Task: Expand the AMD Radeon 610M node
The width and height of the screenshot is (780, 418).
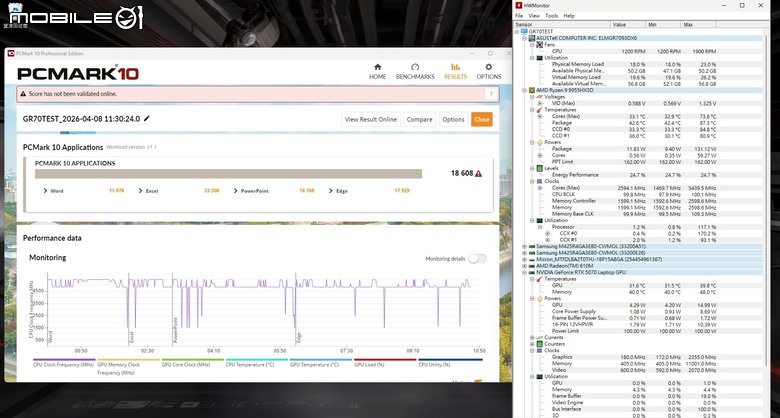Action: (524, 266)
